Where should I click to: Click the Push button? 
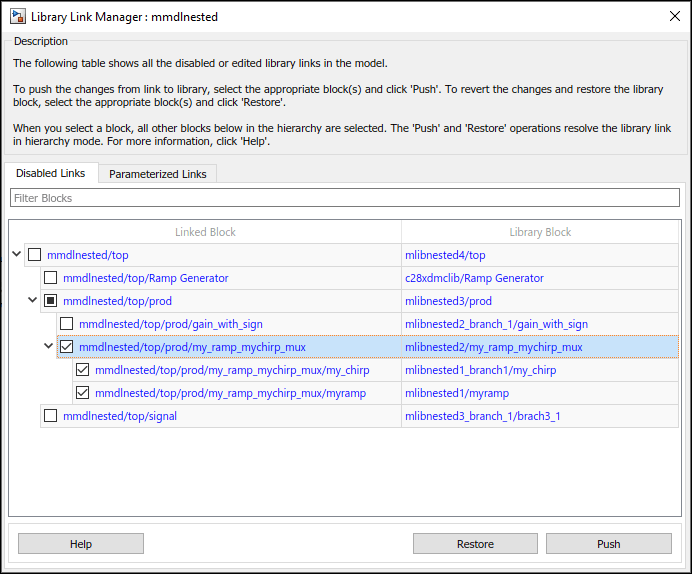[x=608, y=544]
